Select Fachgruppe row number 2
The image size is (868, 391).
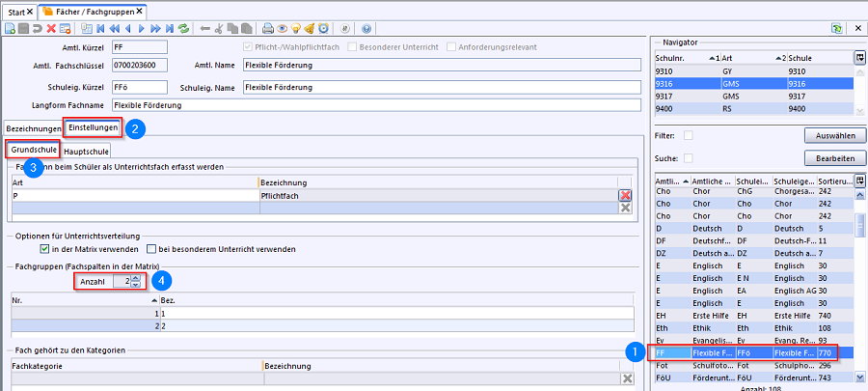(x=323, y=326)
